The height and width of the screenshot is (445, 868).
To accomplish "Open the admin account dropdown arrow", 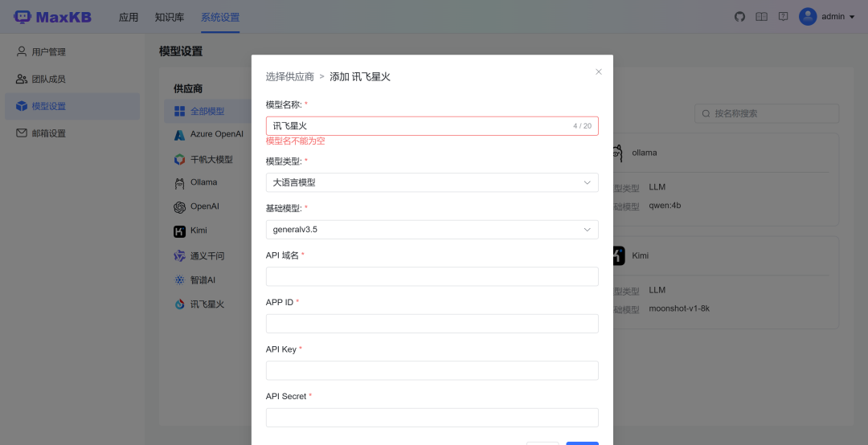I will tap(852, 17).
